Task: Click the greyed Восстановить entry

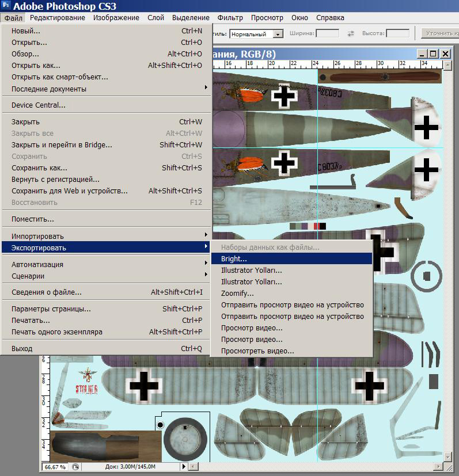Action: click(x=107, y=203)
